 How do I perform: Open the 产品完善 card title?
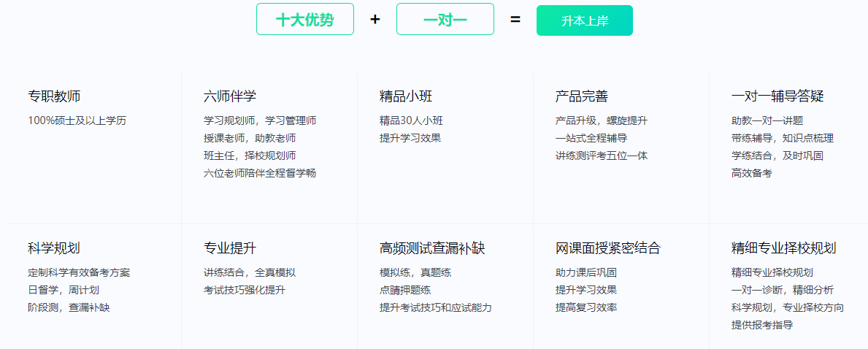pos(582,96)
